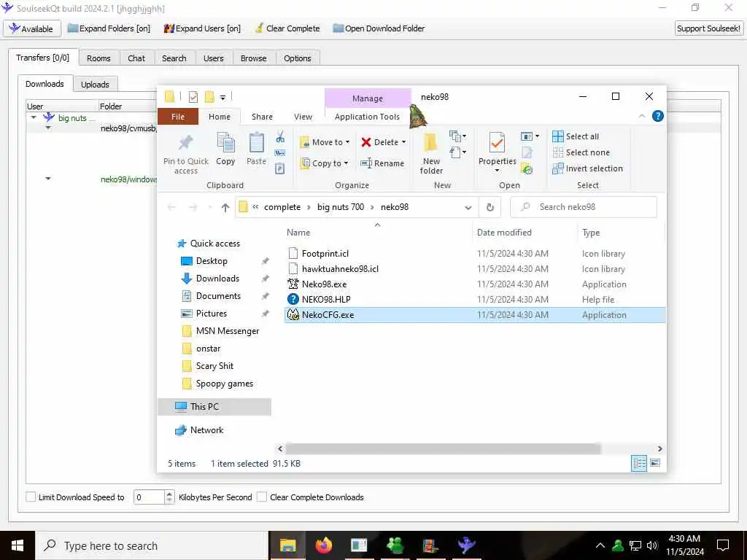The height and width of the screenshot is (560, 747).
Task: Open Scary Shit folder in Quick access
Action: [x=214, y=366]
